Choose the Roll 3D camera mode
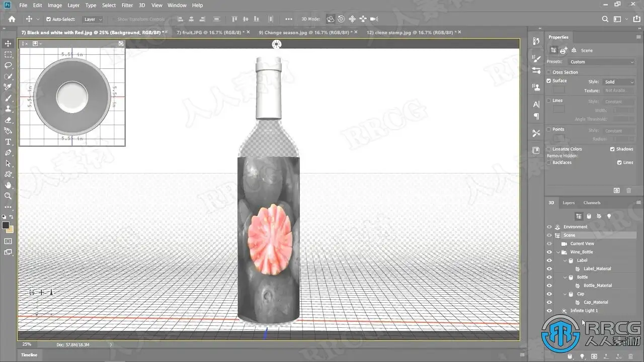 click(341, 19)
